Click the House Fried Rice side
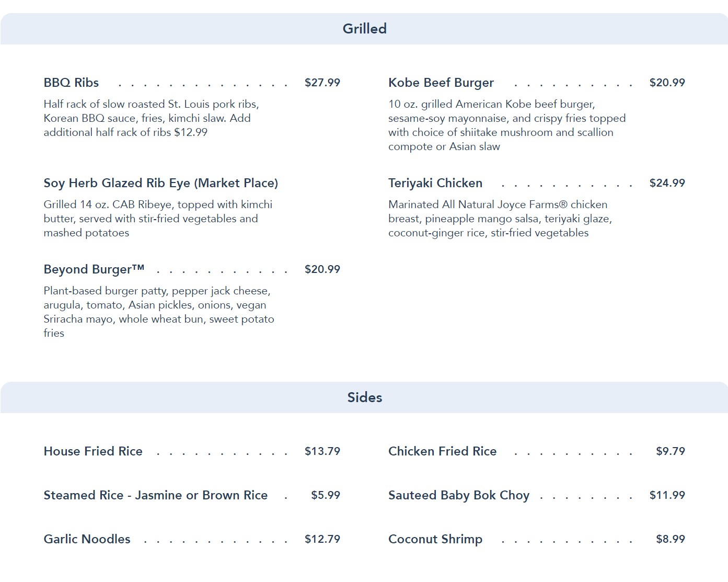 pos(93,451)
